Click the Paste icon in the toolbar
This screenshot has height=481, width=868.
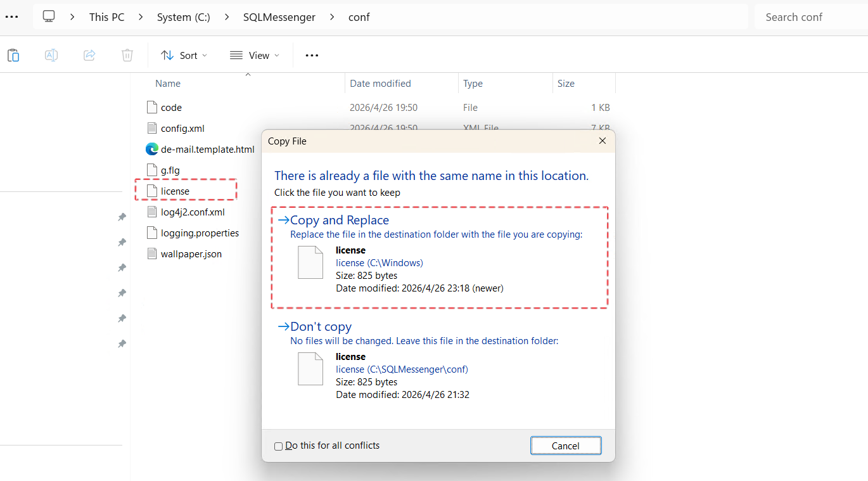pyautogui.click(x=13, y=55)
